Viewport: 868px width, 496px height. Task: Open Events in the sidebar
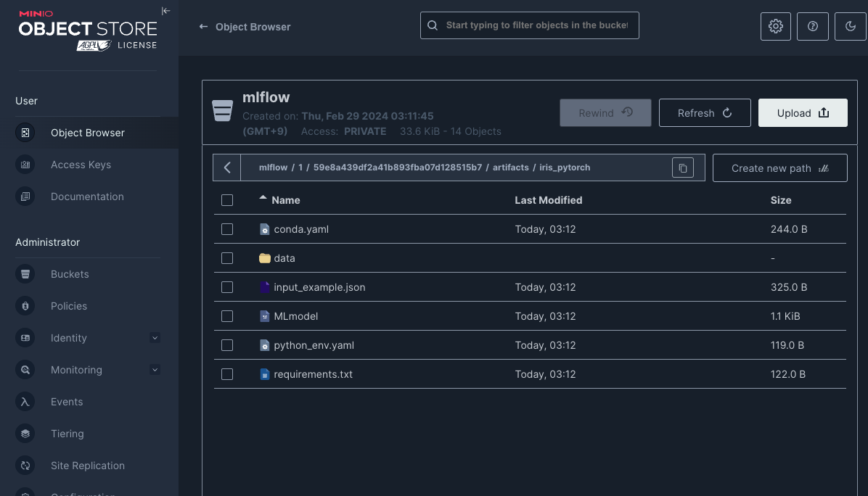[67, 402]
